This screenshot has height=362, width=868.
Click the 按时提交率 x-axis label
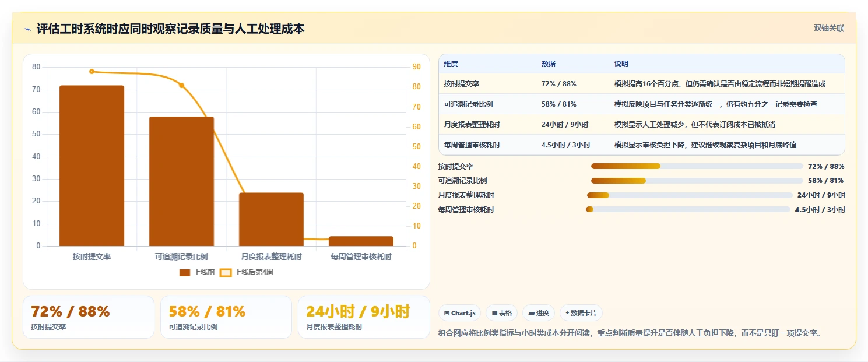tap(92, 256)
